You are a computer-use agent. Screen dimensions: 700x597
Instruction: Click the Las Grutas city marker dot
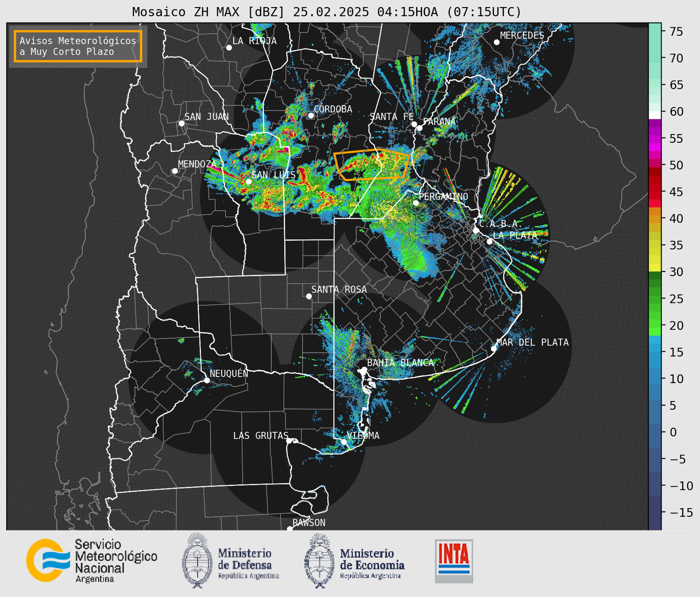(x=289, y=440)
